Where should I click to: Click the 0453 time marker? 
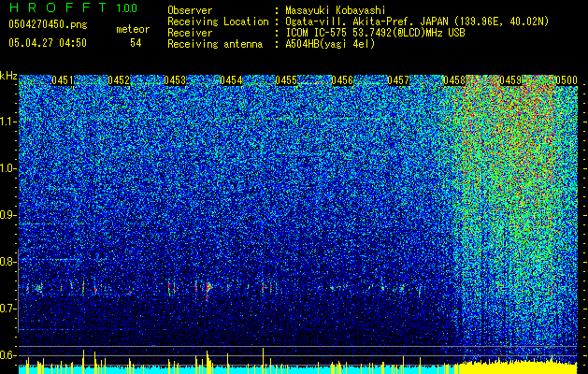click(x=175, y=80)
